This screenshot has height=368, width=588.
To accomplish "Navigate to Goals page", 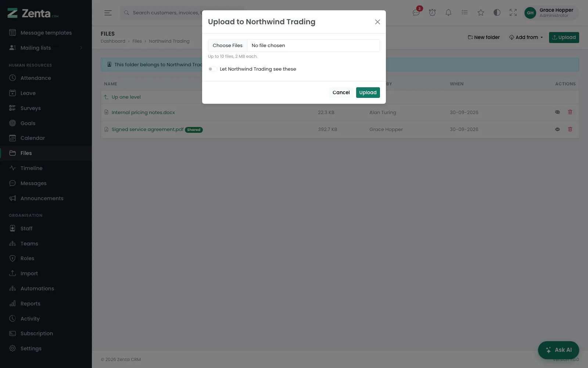I will [x=46, y=123].
